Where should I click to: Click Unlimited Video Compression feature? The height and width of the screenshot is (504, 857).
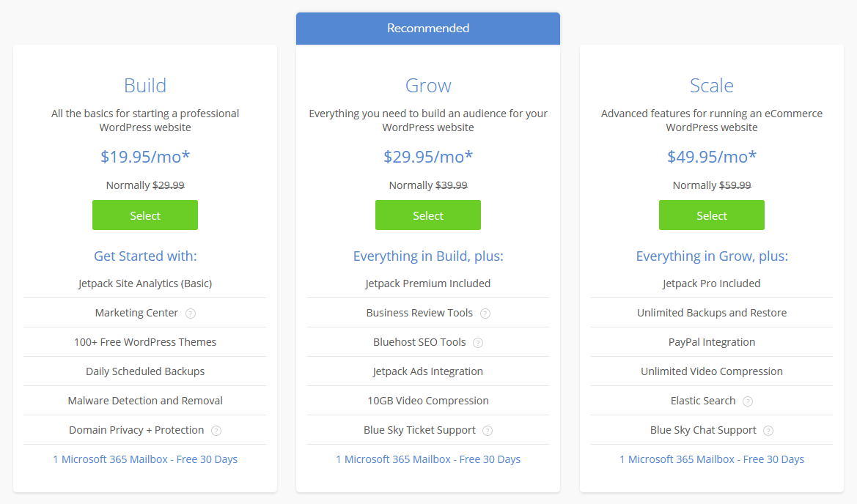[712, 371]
